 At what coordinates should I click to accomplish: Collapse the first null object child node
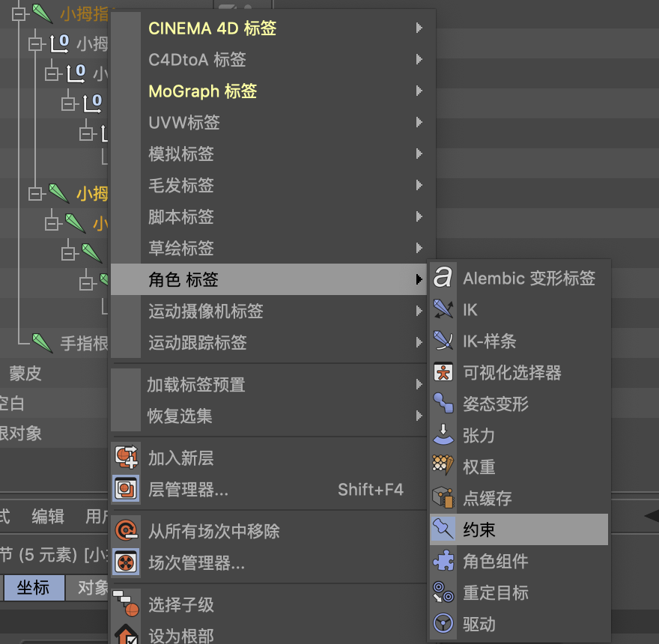(x=35, y=43)
